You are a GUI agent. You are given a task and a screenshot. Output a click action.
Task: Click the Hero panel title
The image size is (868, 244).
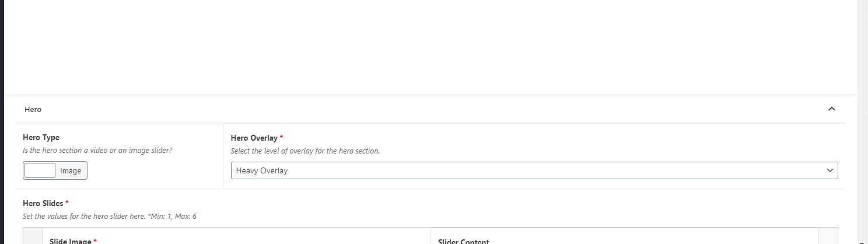coord(33,110)
